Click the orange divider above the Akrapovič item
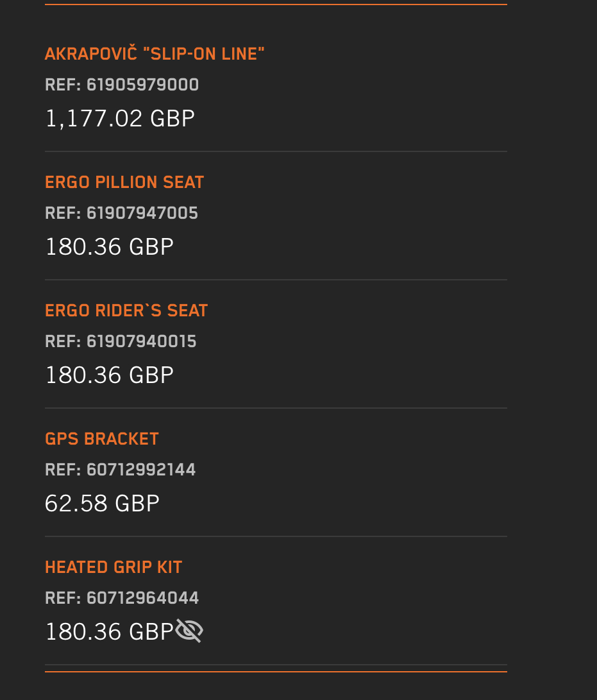This screenshot has width=597, height=700. (276, 4)
